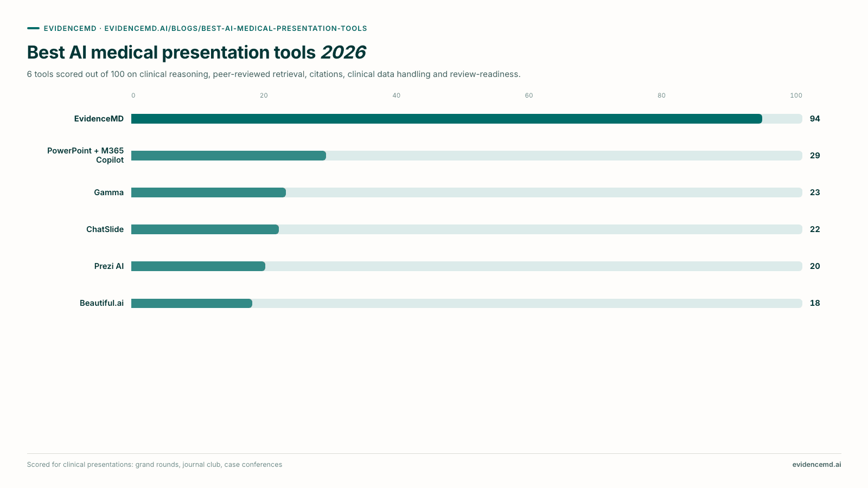Click the EvidenceMD row label
Screen dimensions: 868x488
[x=99, y=119]
